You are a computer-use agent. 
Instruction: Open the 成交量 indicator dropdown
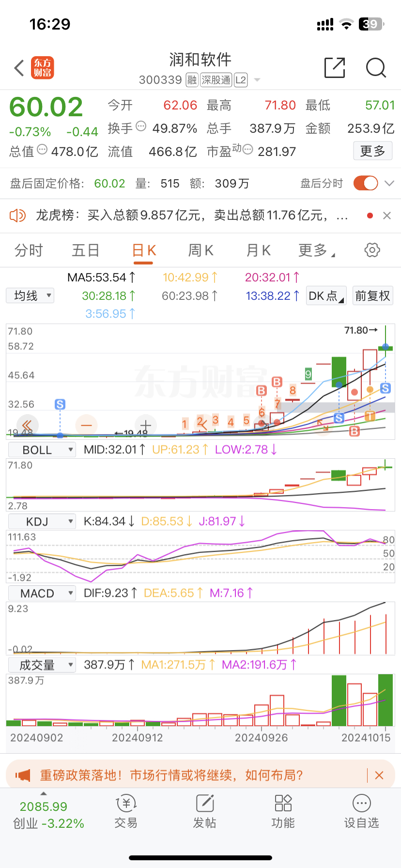click(x=42, y=665)
